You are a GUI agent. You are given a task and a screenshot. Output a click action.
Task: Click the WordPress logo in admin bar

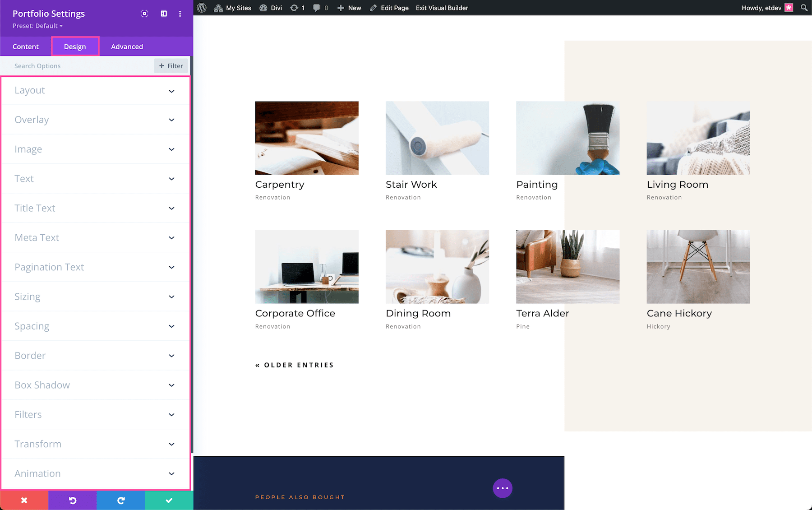click(x=201, y=8)
